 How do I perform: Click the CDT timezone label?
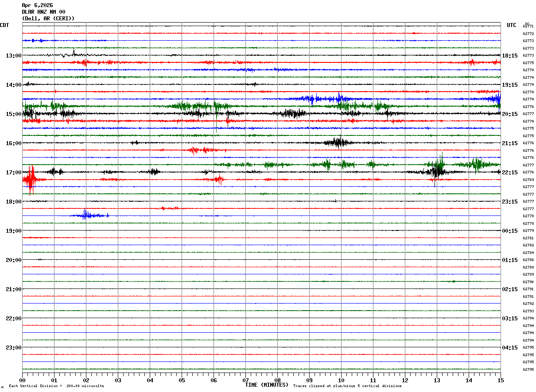click(x=4, y=25)
